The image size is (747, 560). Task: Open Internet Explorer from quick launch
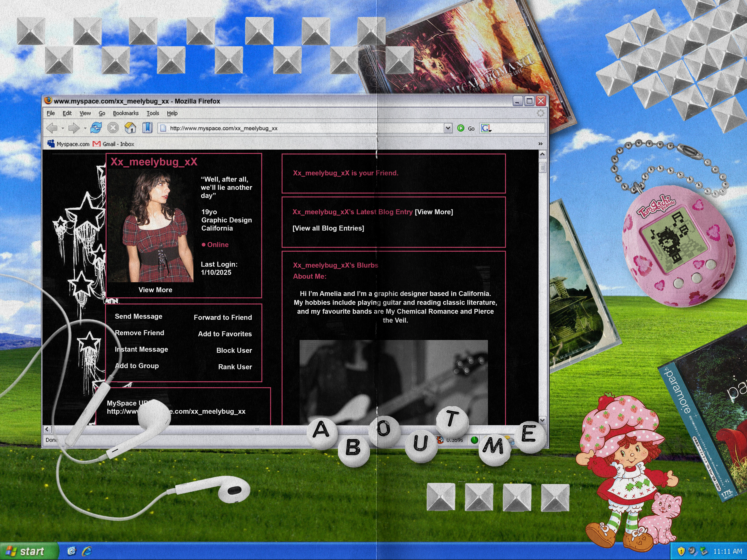(x=87, y=551)
